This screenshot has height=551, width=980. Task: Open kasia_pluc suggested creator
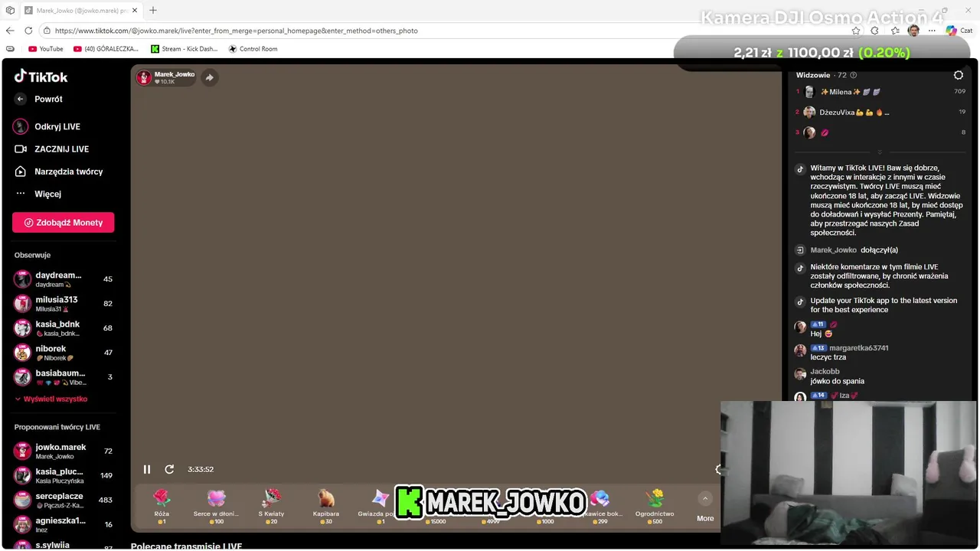tap(63, 475)
